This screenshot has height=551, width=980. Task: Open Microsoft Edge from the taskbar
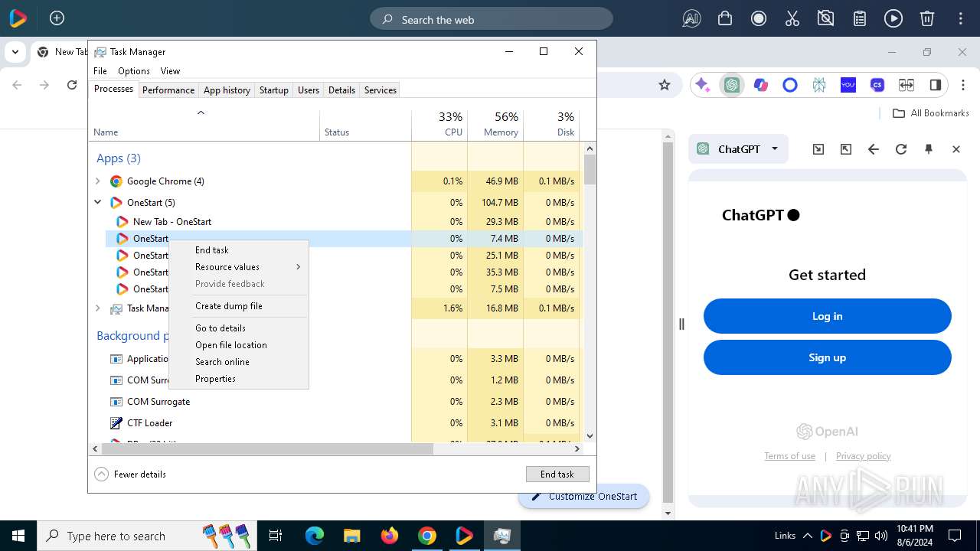315,536
